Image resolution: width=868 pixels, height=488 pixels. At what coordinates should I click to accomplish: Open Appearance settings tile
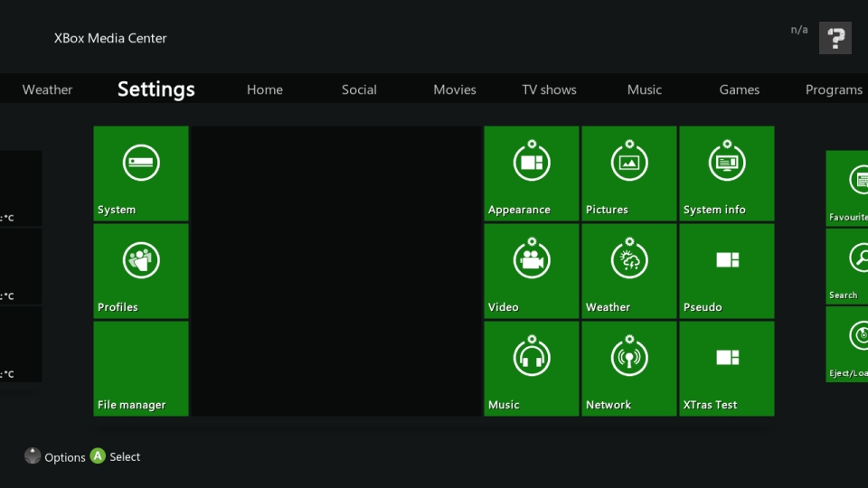[532, 174]
